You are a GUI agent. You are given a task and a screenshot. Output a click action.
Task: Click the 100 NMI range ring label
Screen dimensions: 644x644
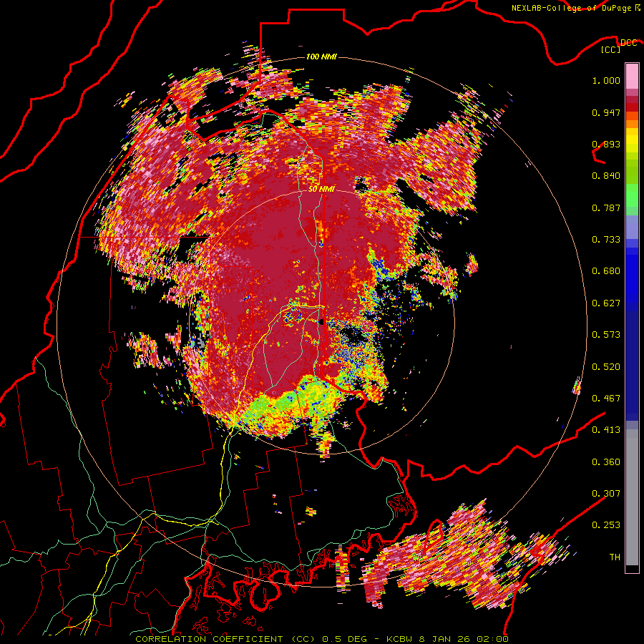click(321, 57)
